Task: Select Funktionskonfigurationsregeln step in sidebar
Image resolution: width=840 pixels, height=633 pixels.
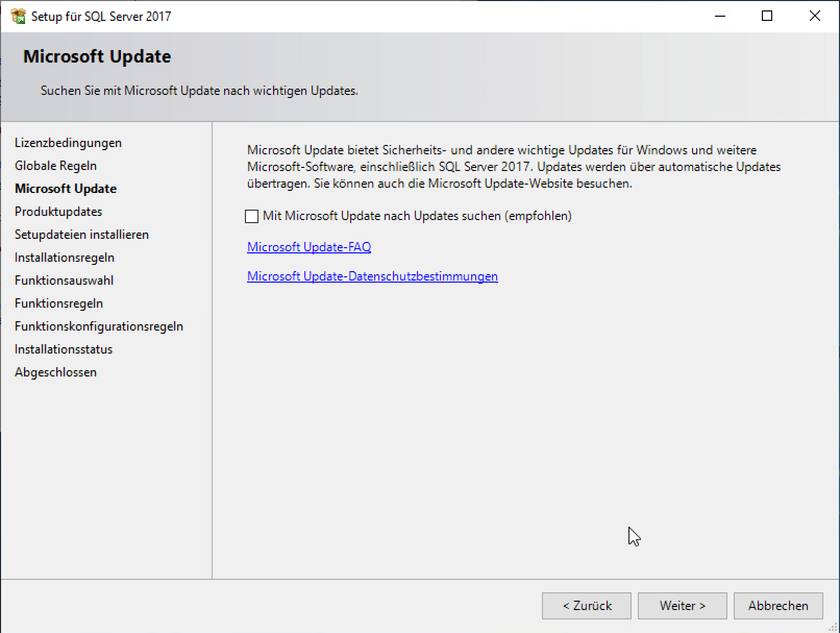Action: [x=99, y=326]
